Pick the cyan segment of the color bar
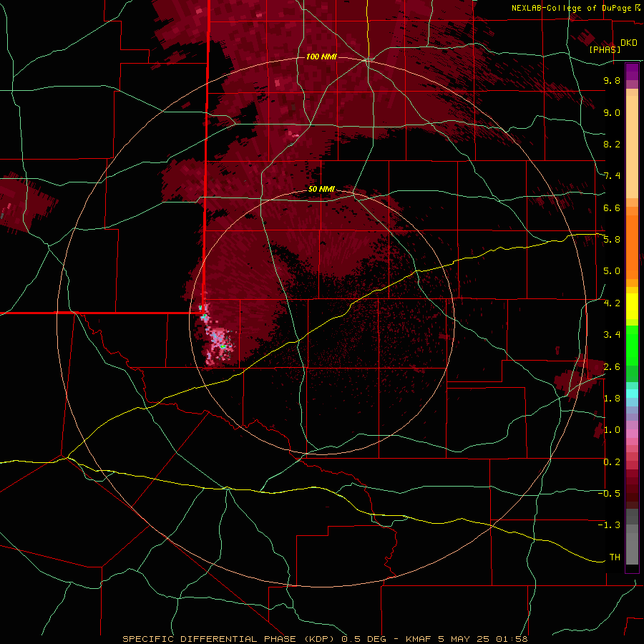 coord(632,394)
